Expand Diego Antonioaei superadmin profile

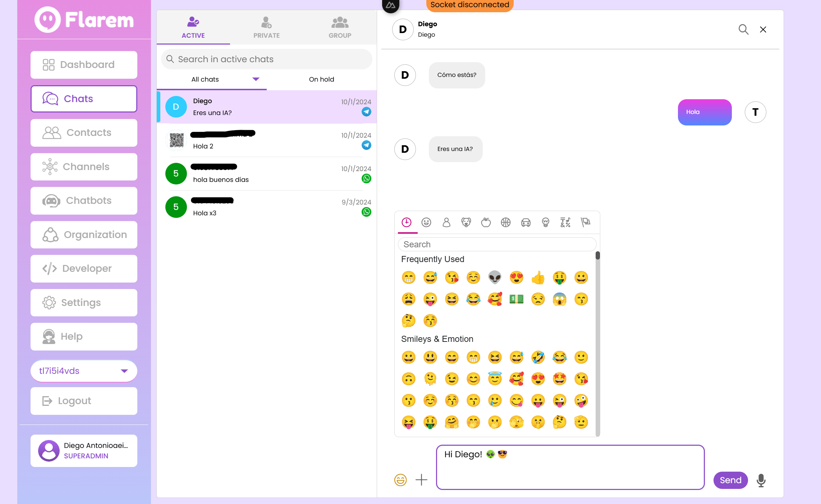84,450
